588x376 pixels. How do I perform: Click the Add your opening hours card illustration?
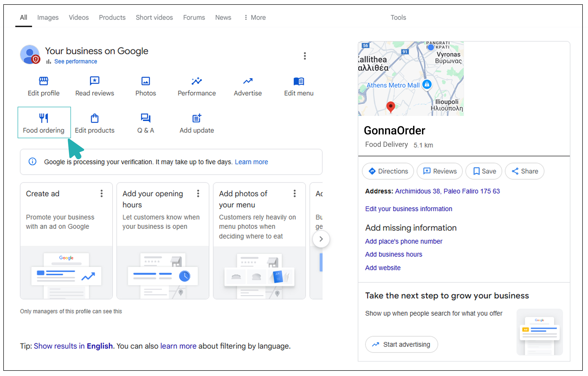(x=163, y=273)
